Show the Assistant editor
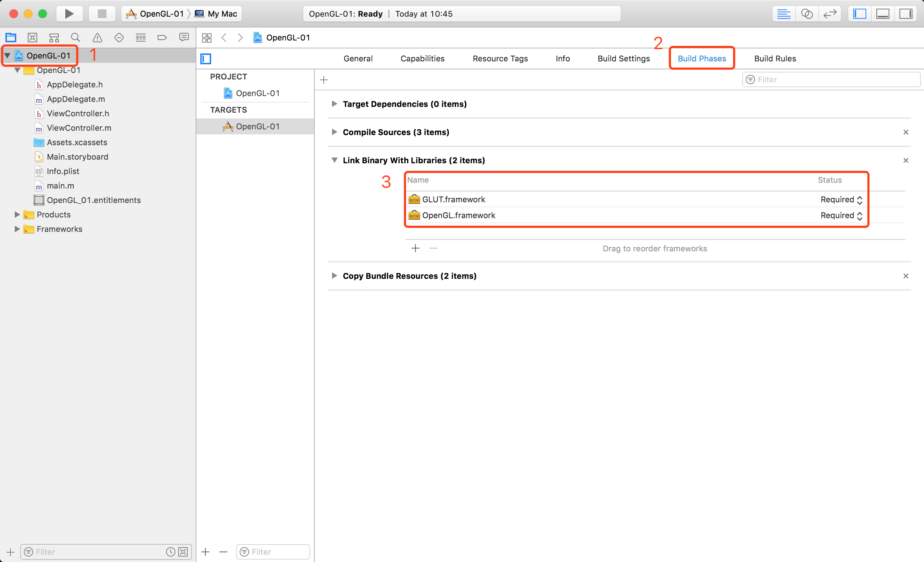Viewport: 924px width, 562px height. point(807,14)
